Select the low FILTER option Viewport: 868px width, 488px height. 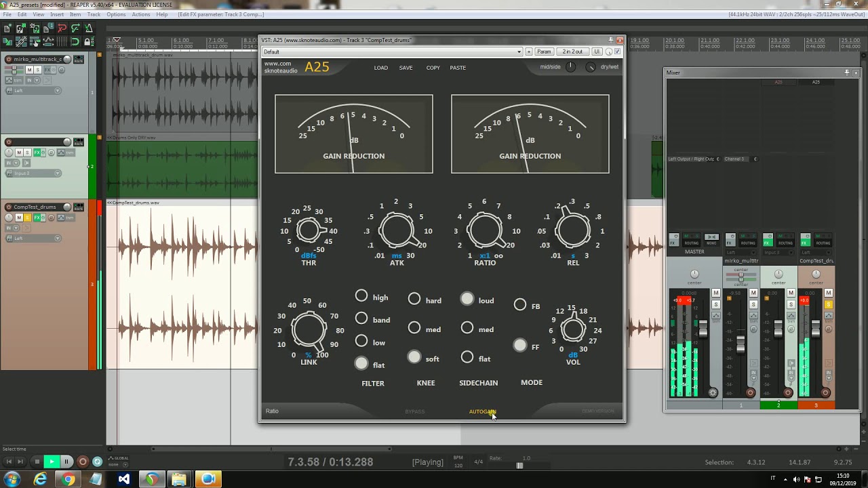(361, 342)
